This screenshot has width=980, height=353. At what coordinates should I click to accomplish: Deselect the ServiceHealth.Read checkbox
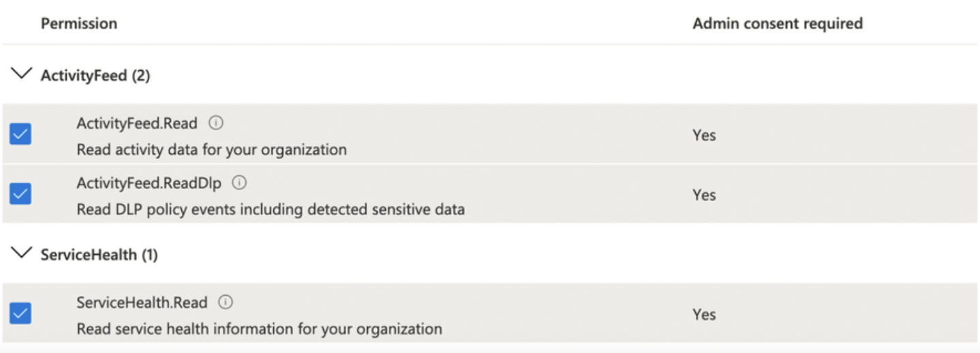click(x=20, y=313)
